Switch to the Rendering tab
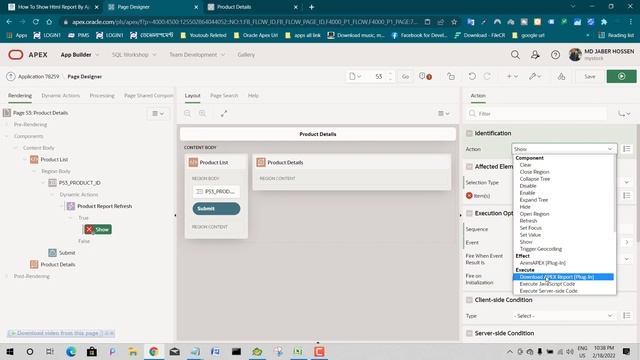 coord(20,96)
